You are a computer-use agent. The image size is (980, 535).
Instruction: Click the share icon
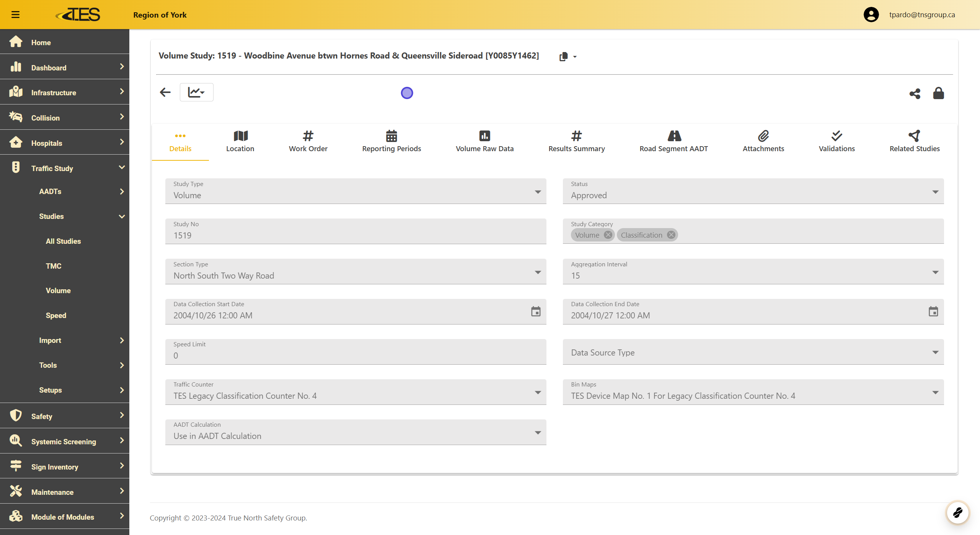[x=915, y=93]
